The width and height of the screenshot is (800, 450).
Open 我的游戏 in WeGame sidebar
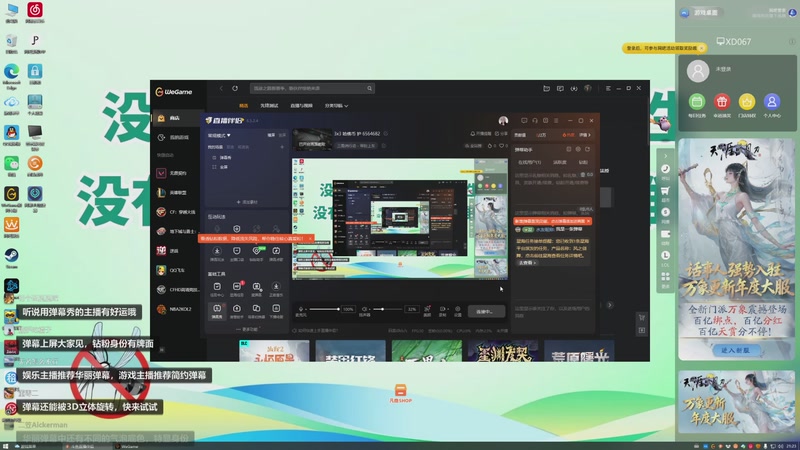pyautogui.click(x=176, y=137)
